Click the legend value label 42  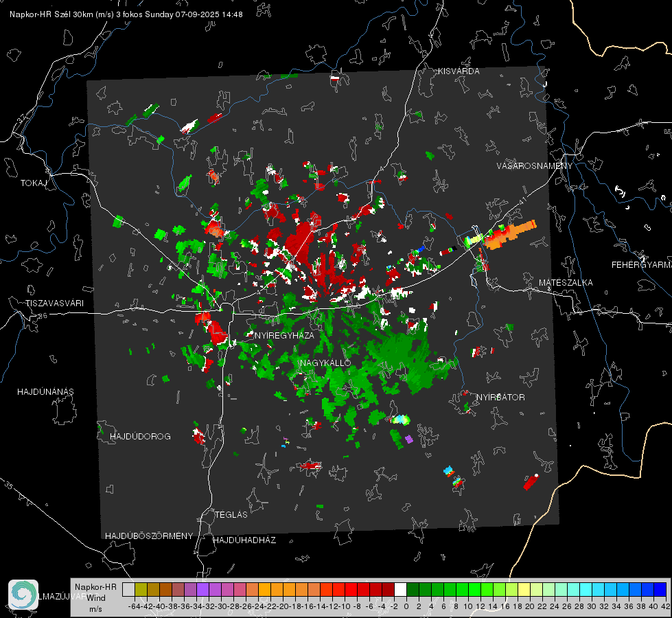666,606
